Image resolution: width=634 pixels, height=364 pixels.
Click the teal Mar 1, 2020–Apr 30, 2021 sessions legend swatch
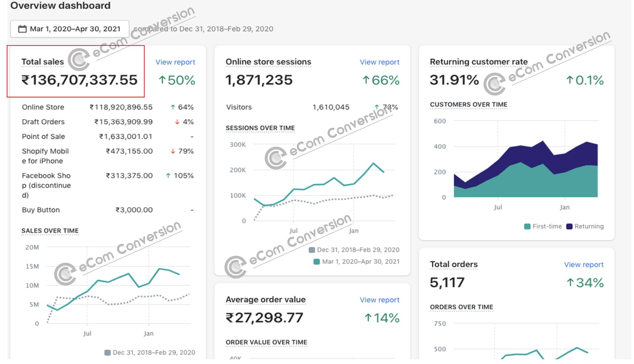click(316, 262)
